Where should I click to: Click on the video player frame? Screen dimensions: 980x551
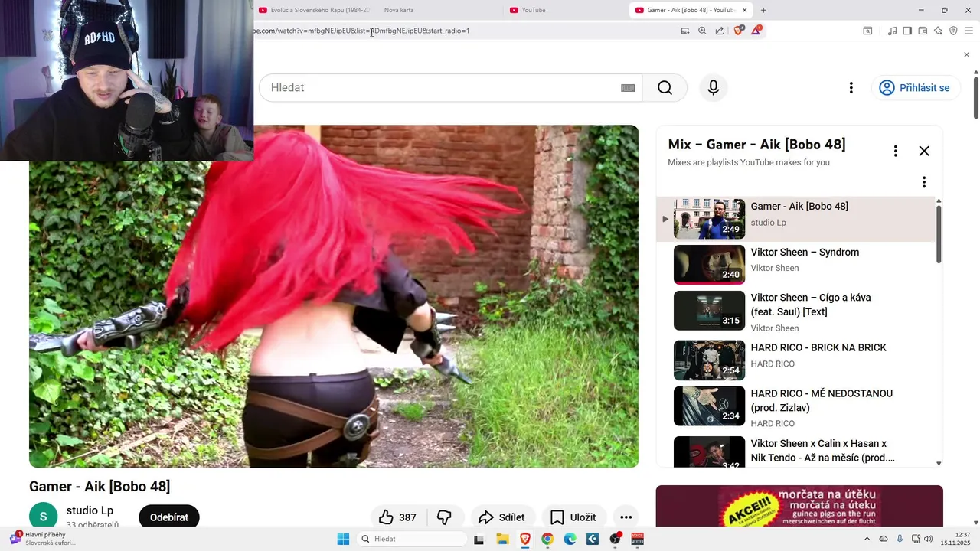pos(334,296)
